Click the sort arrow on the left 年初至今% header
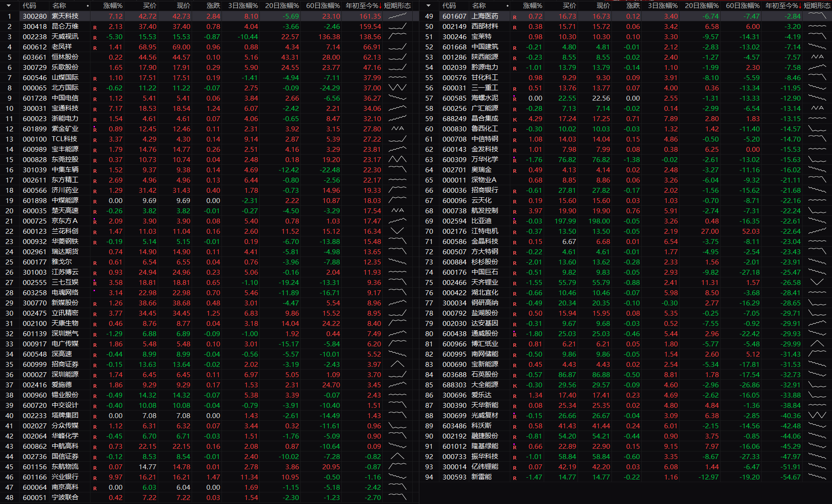832x504 pixels. click(380, 6)
